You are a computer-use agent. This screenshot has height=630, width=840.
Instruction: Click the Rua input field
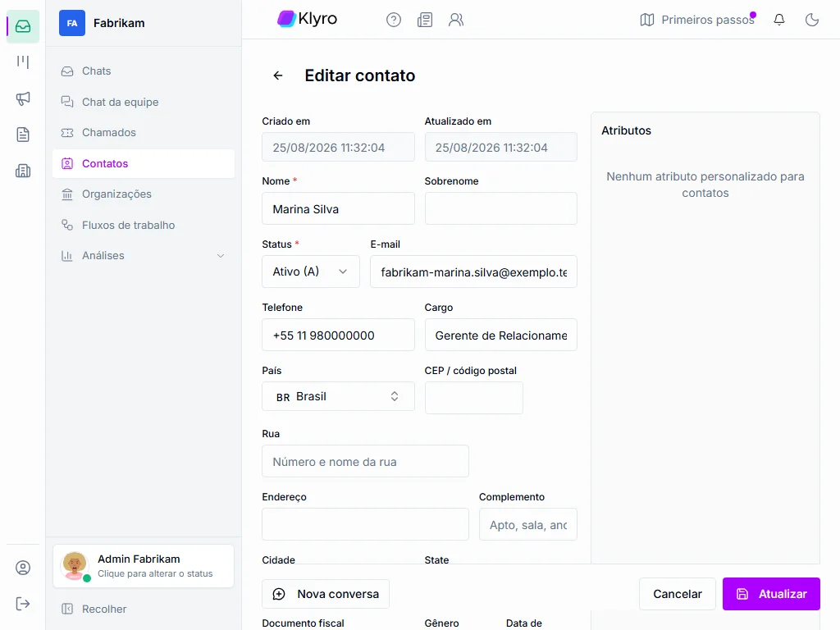[365, 461]
